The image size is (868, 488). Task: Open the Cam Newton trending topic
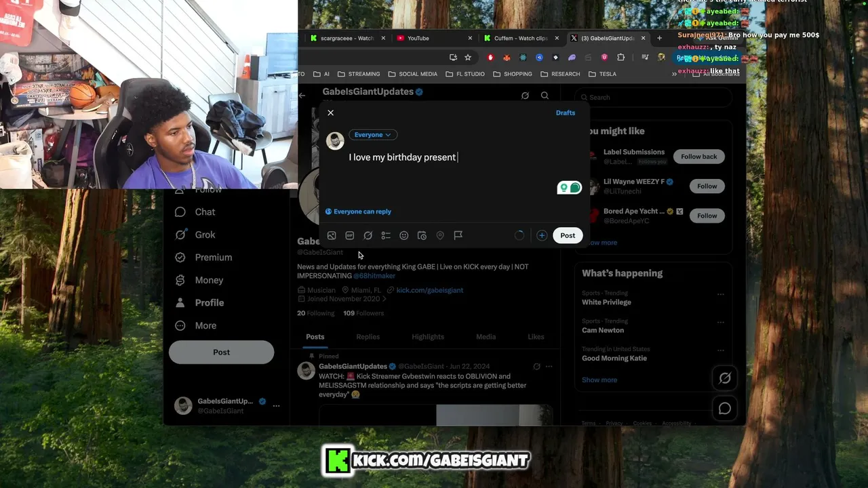click(x=603, y=330)
